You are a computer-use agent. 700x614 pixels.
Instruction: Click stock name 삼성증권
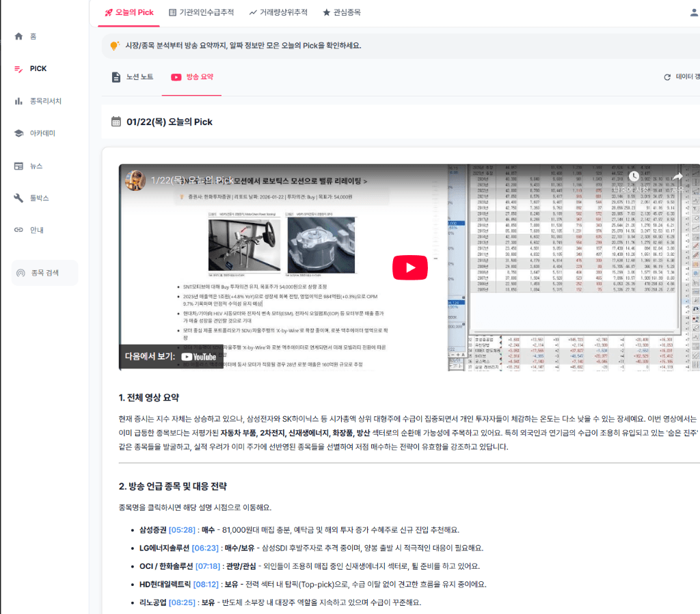coord(152,530)
